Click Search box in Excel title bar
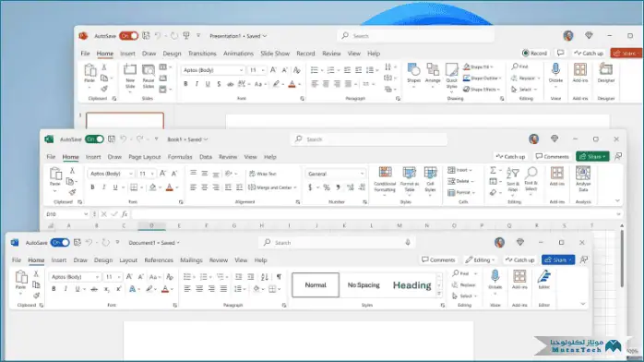 click(369, 139)
